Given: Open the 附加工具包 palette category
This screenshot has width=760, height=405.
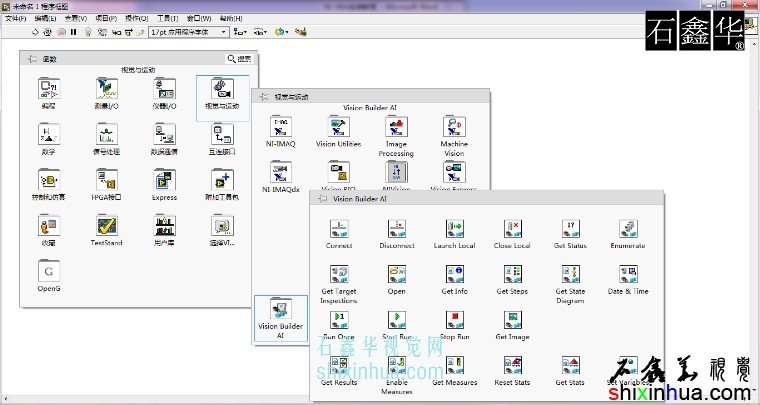Looking at the screenshot, I should click(222, 185).
